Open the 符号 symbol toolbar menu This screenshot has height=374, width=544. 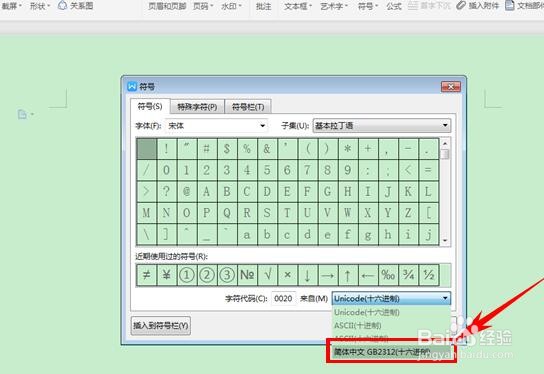(368, 6)
